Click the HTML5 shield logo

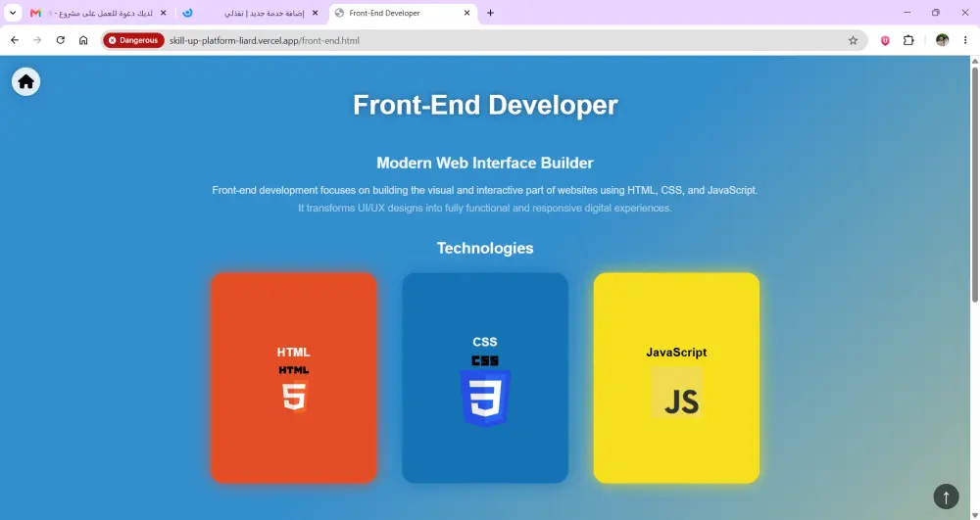[294, 398]
